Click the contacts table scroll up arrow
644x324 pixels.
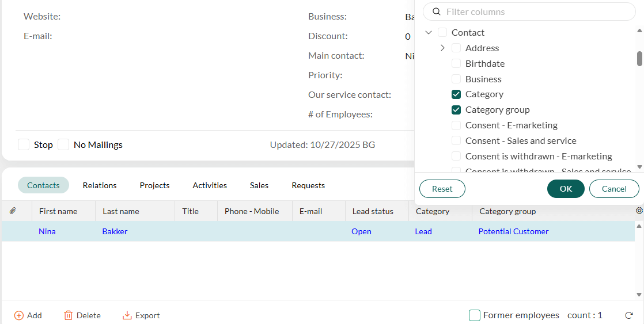tap(639, 226)
